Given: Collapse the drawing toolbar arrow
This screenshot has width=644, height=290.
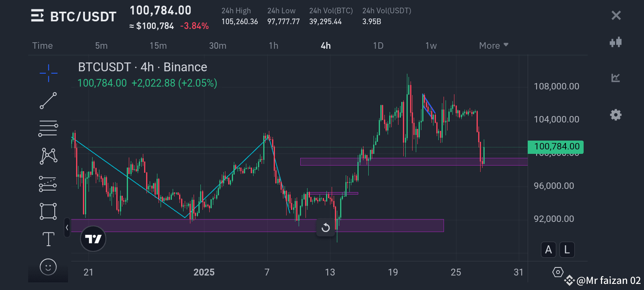Looking at the screenshot, I should (67, 228).
